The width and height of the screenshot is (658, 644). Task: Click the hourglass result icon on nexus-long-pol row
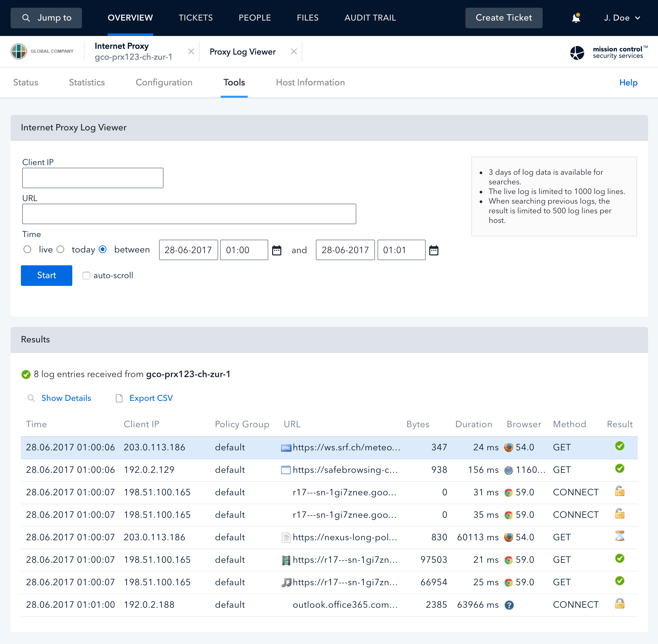pos(619,536)
